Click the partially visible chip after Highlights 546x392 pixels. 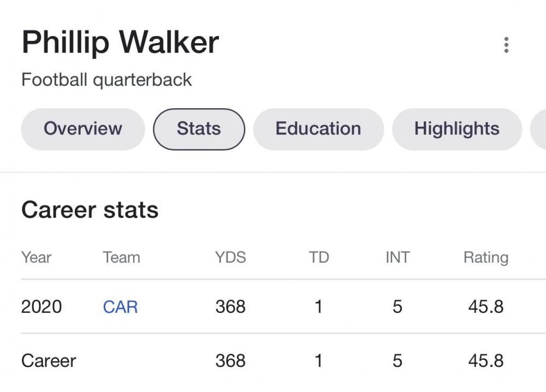[x=538, y=129]
